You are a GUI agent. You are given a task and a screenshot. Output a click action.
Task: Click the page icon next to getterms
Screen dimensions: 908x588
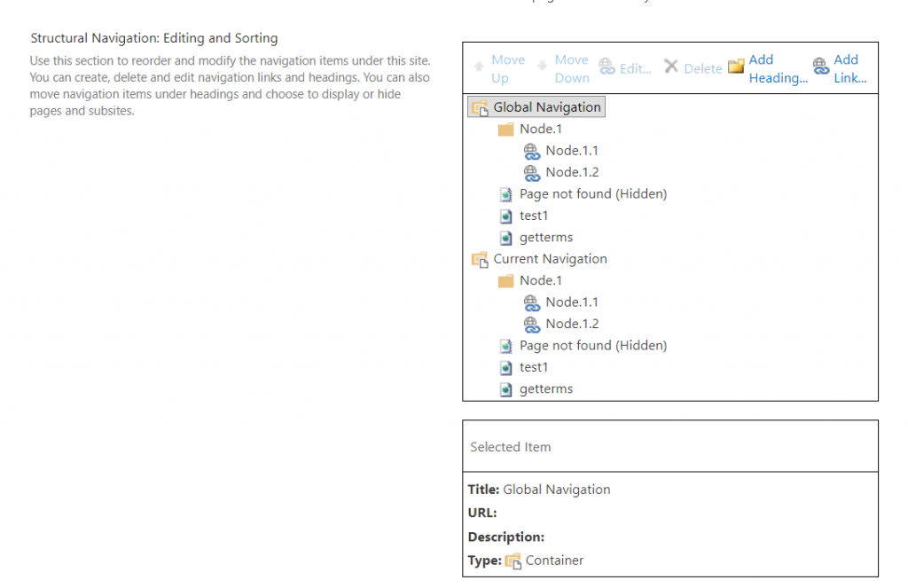point(507,237)
